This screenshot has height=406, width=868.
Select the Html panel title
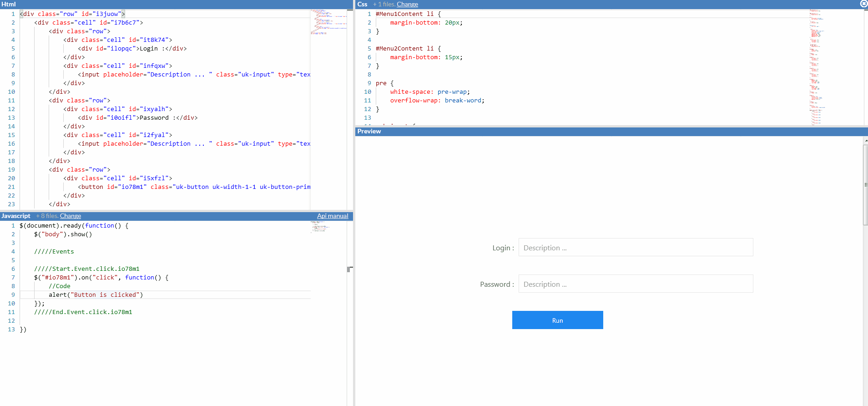tap(9, 4)
